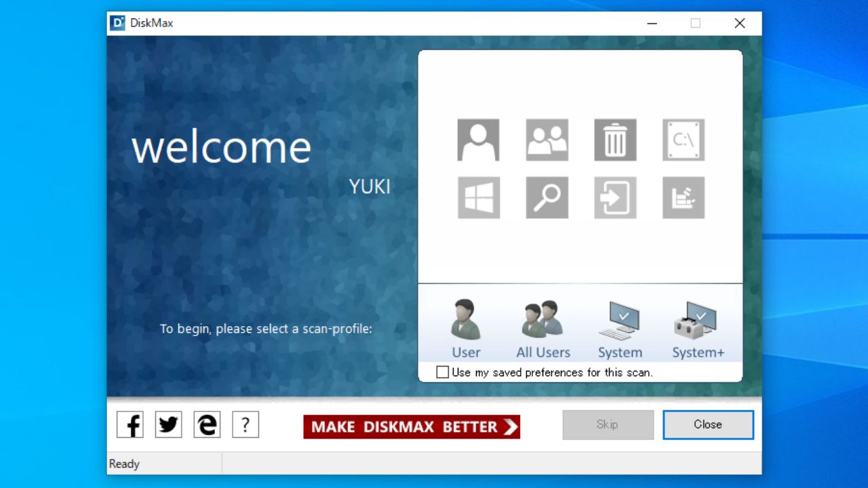This screenshot has height=488, width=868.
Task: Click the grey Windows logo icon
Action: point(478,198)
